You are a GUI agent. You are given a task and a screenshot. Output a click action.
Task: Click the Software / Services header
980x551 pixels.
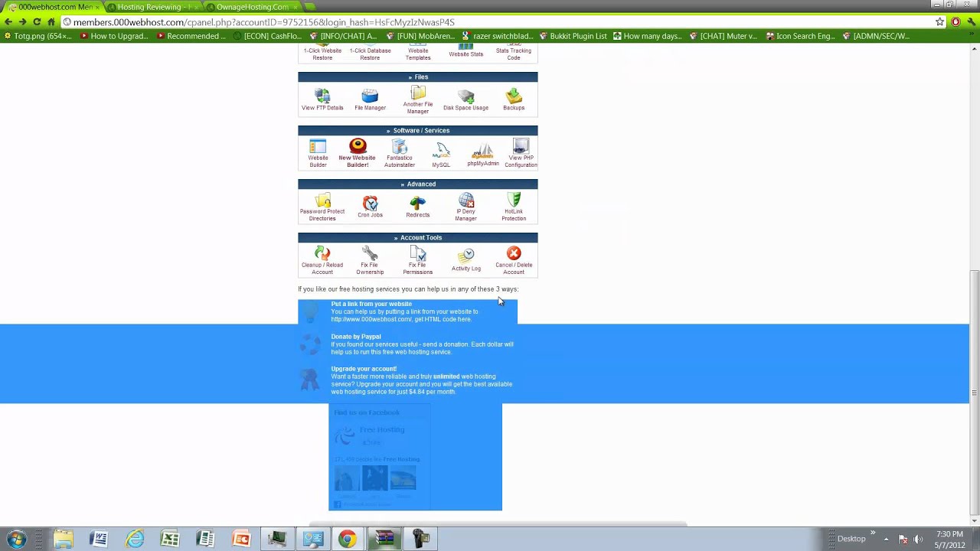pos(418,130)
